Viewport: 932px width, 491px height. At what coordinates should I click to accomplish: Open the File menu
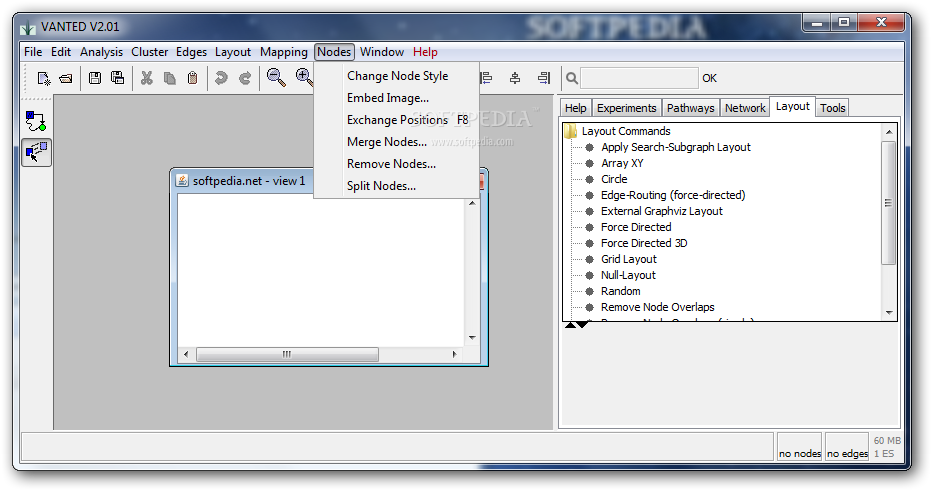[x=33, y=52]
